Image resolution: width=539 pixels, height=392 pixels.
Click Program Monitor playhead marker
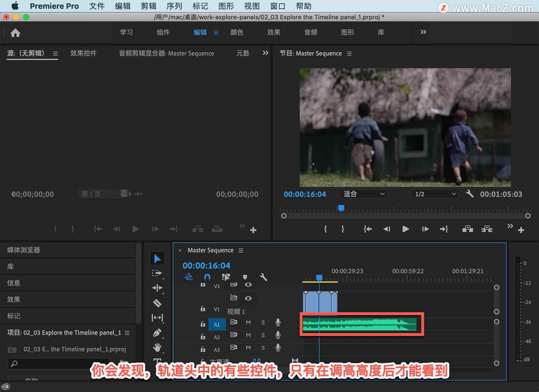tap(341, 208)
